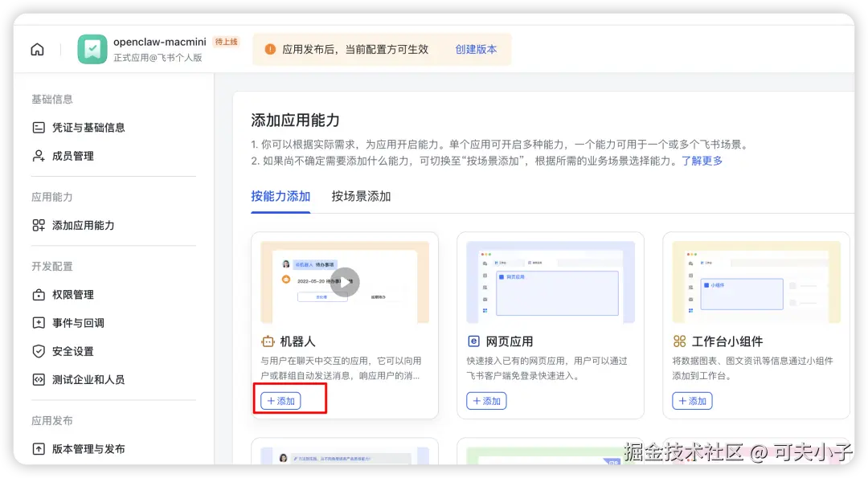The image size is (868, 478).
Task: Open 添加应用能力 in sidebar
Action: (83, 225)
